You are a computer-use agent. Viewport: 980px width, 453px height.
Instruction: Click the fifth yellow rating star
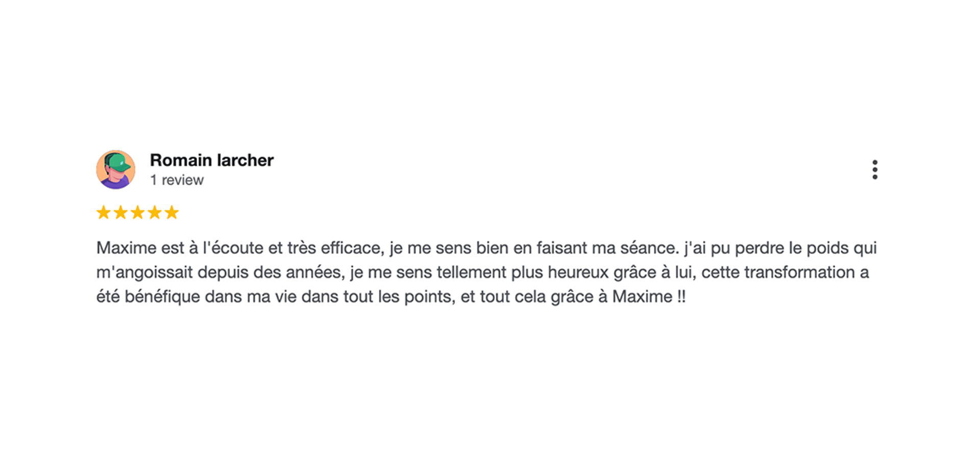172,212
